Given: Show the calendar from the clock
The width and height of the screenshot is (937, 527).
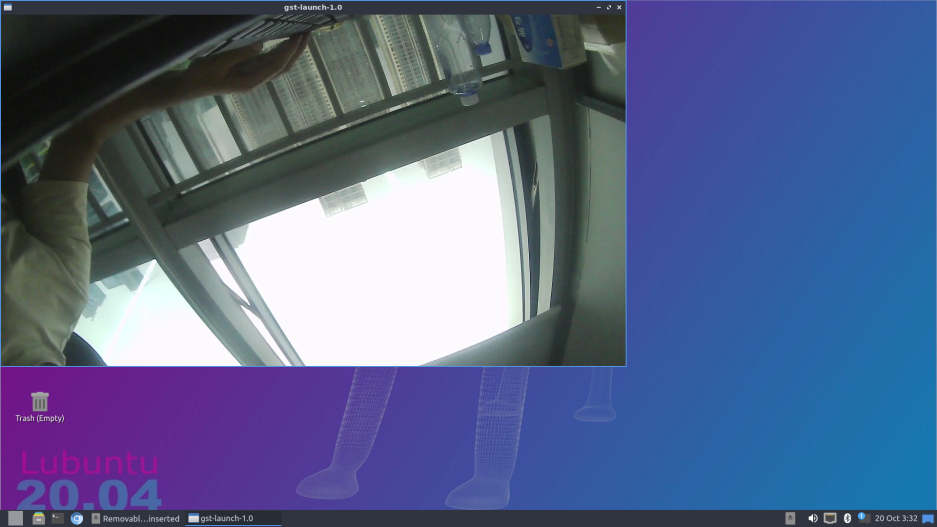Looking at the screenshot, I should point(896,518).
